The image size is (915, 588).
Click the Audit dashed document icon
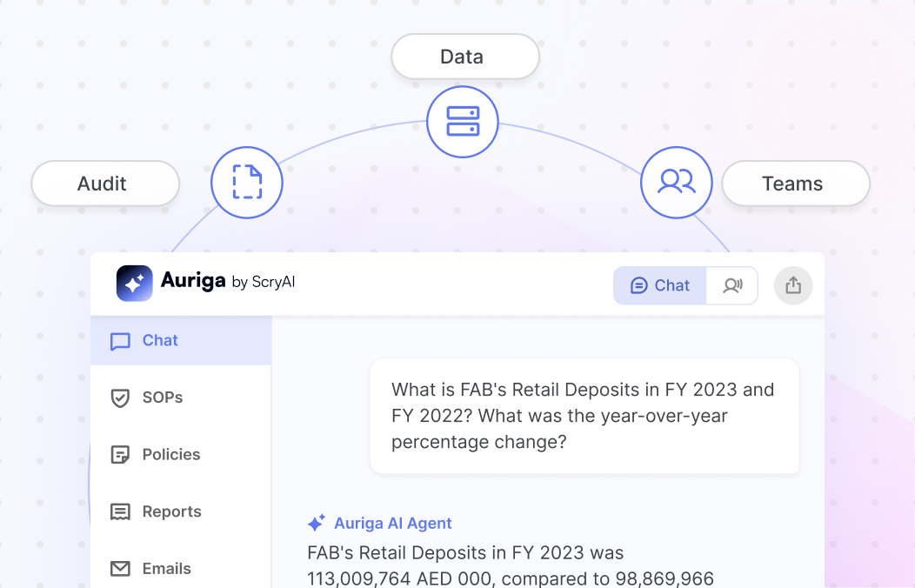coord(247,183)
